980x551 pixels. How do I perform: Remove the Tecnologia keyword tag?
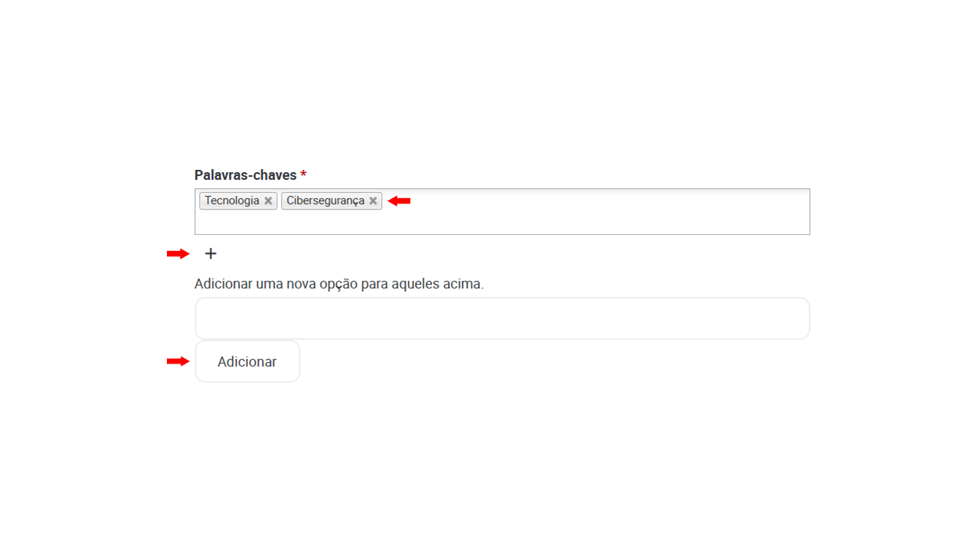click(268, 201)
